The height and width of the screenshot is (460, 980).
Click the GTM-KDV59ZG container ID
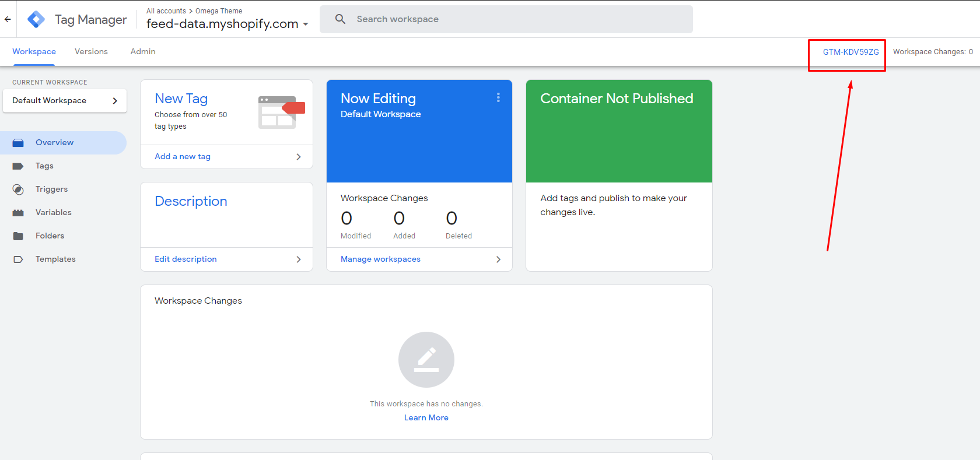[850, 52]
